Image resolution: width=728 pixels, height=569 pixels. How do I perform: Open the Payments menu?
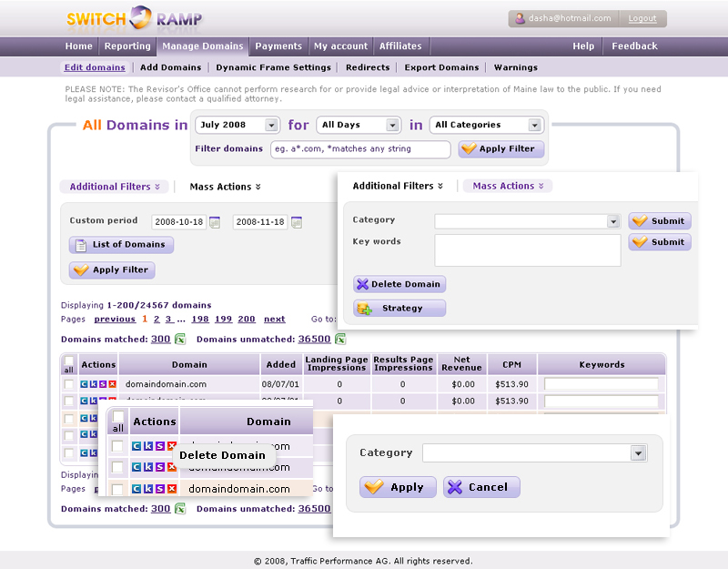click(278, 46)
